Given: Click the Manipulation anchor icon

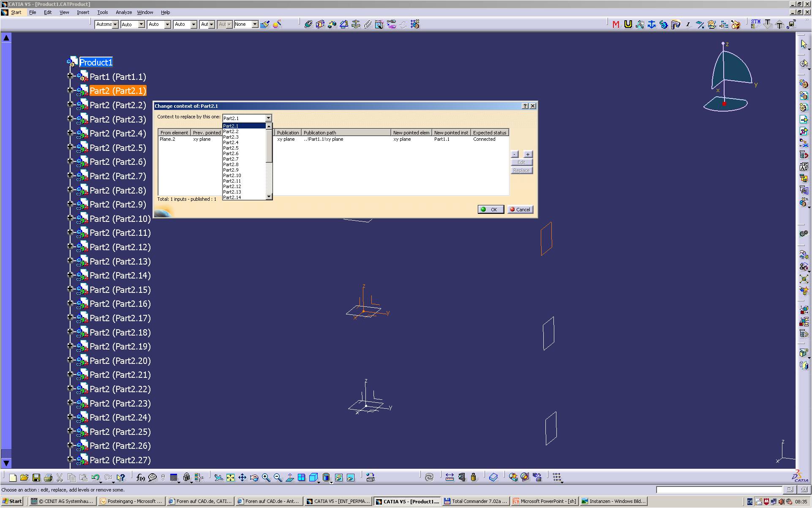Looking at the screenshot, I should (x=651, y=25).
